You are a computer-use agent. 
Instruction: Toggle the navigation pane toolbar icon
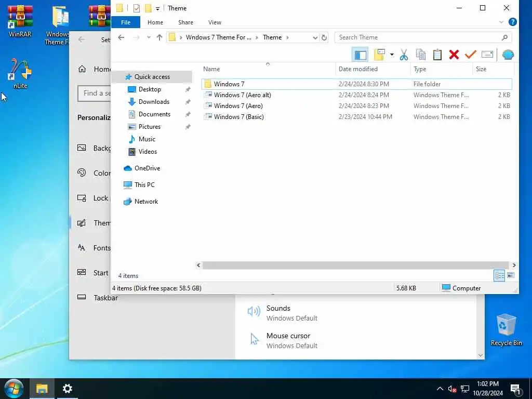[x=360, y=55]
